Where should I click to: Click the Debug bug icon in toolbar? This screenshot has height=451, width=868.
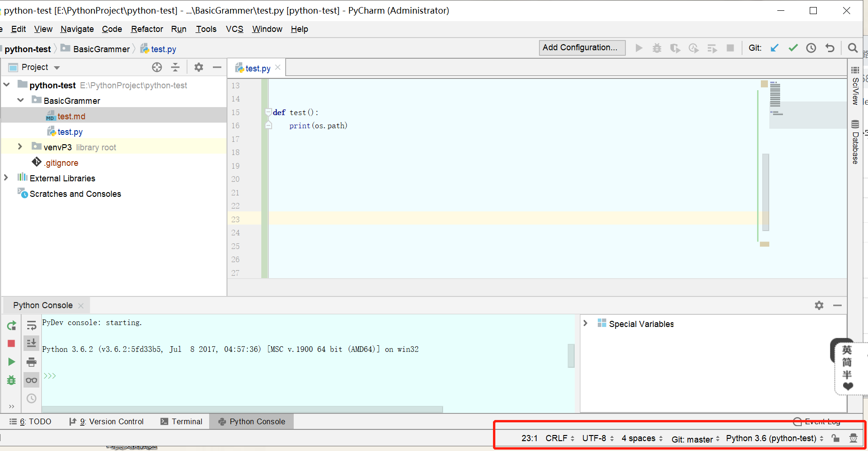[657, 48]
